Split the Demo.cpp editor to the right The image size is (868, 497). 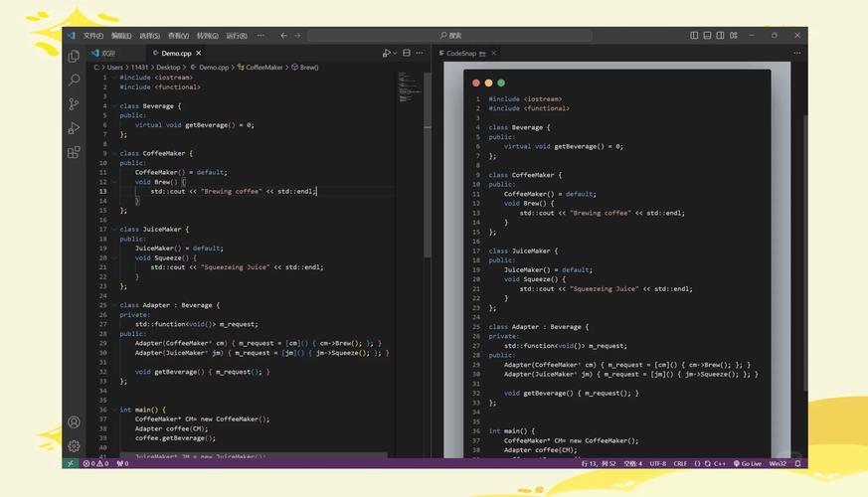point(408,53)
